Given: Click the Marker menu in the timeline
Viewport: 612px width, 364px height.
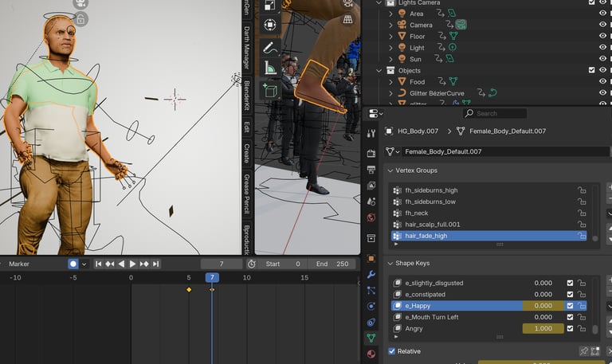Looking at the screenshot, I should [x=18, y=264].
